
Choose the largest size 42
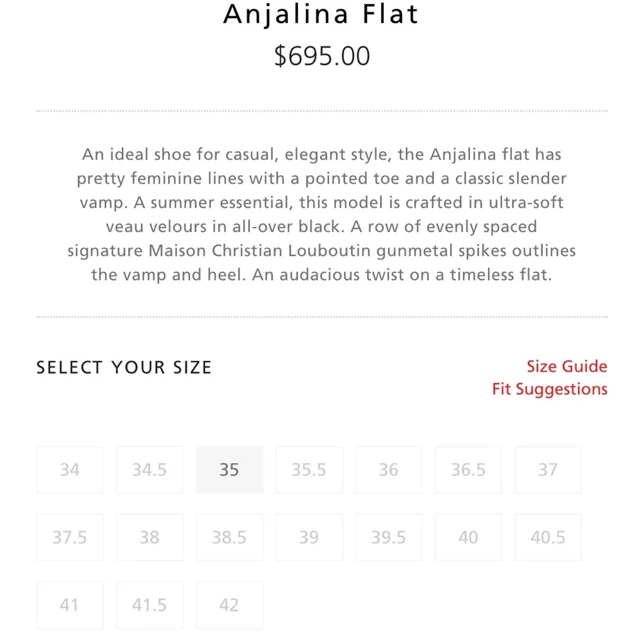pyautogui.click(x=229, y=605)
